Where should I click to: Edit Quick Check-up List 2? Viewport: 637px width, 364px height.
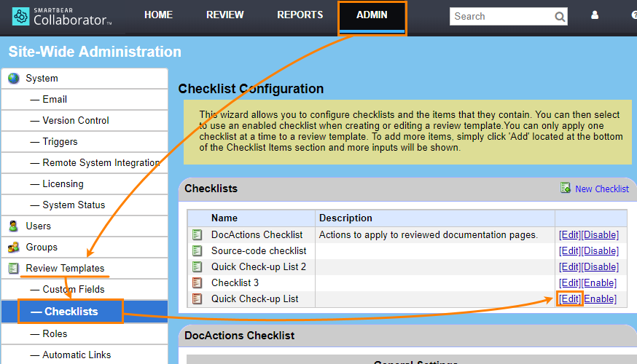pyautogui.click(x=569, y=266)
